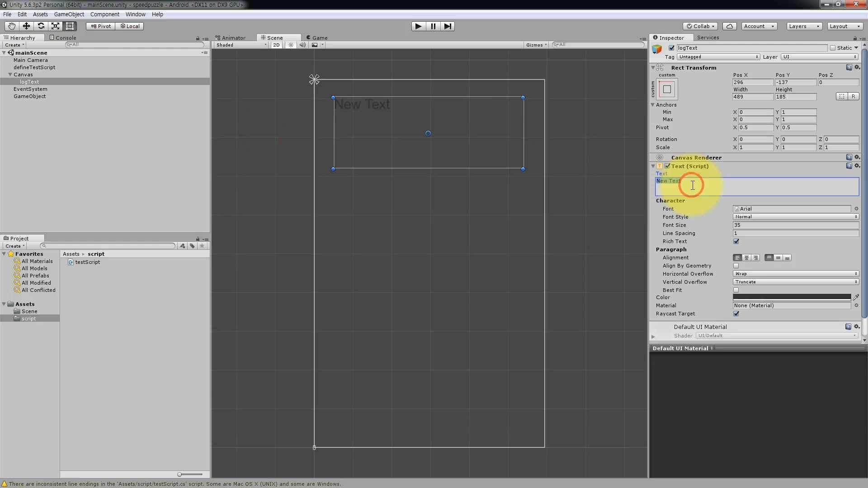This screenshot has width=868, height=488.
Task: Switch to the Animator tab
Action: click(x=231, y=38)
